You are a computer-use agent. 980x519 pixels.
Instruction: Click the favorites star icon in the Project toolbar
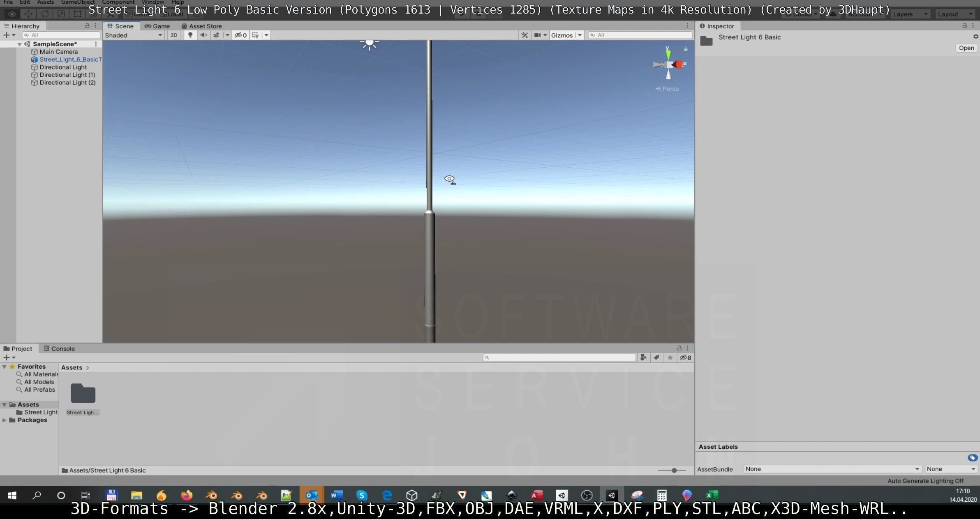click(x=670, y=358)
